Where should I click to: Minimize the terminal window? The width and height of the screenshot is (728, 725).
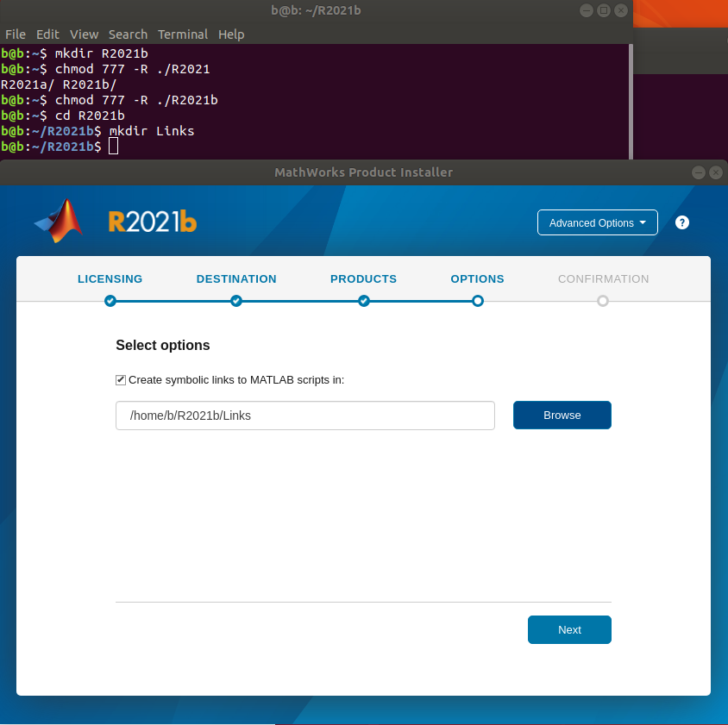coord(587,10)
